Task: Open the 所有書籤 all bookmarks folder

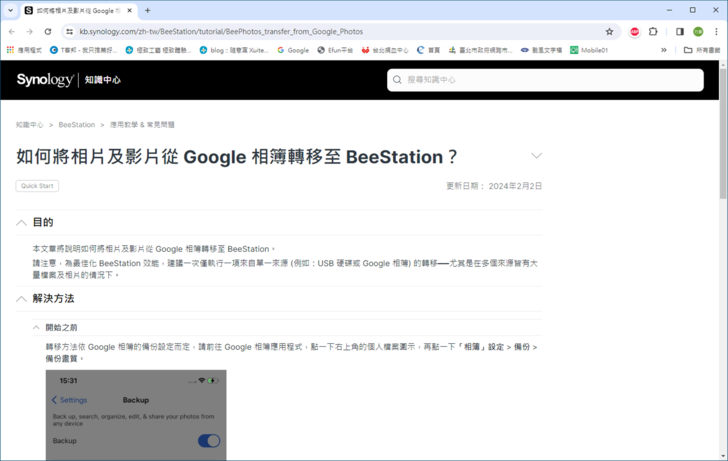Action: [x=702, y=50]
